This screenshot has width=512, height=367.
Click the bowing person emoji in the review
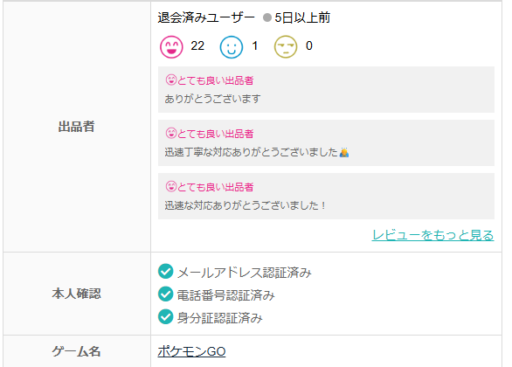point(344,153)
